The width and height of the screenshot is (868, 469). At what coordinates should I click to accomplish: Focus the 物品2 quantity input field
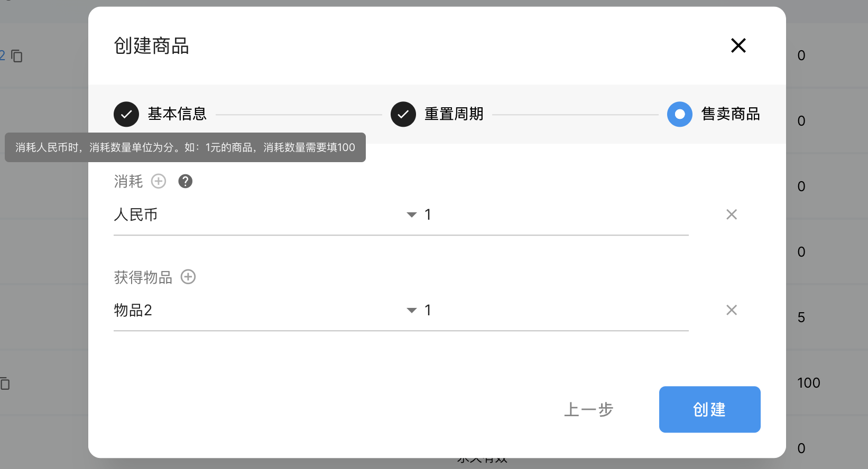pyautogui.click(x=555, y=311)
